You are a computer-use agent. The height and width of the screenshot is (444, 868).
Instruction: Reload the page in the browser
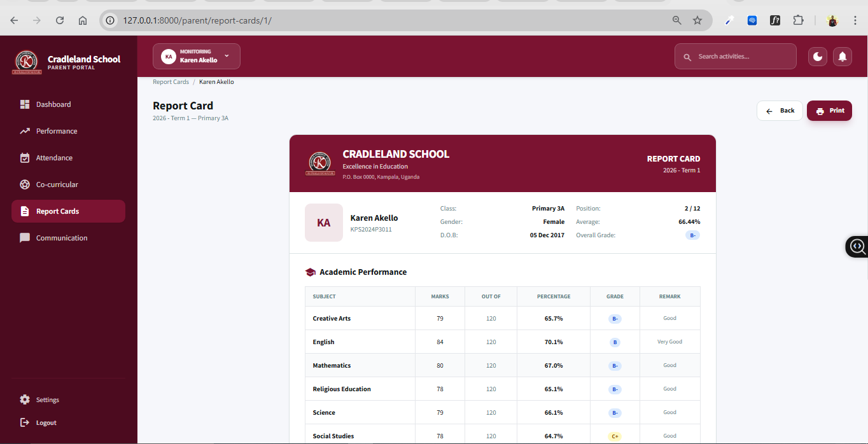(x=60, y=20)
